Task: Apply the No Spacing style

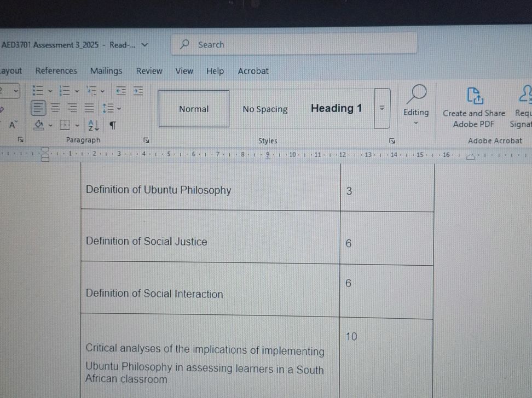Action: tap(265, 109)
